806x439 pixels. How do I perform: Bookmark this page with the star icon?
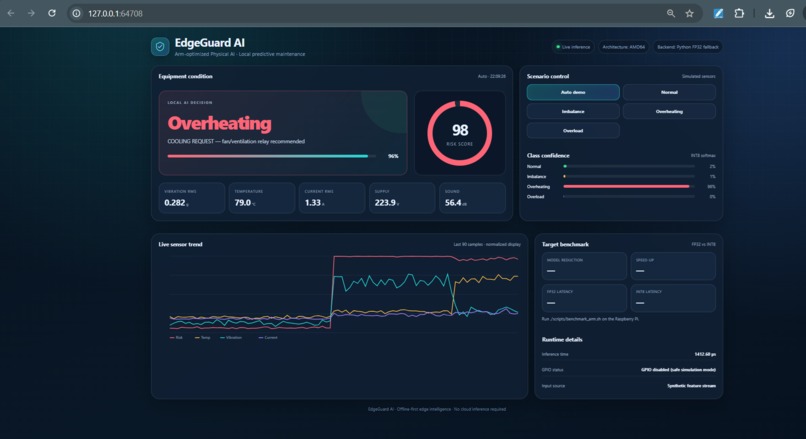click(x=689, y=13)
